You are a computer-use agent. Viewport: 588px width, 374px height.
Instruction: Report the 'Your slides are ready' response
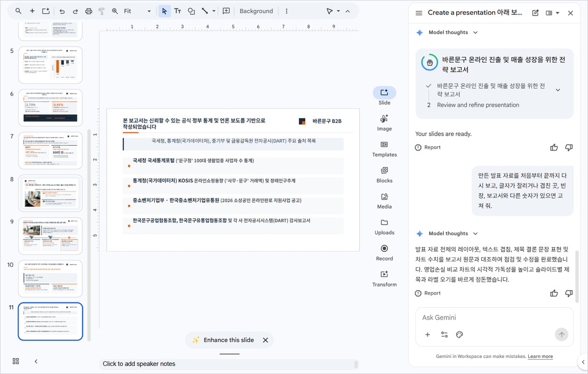point(428,147)
